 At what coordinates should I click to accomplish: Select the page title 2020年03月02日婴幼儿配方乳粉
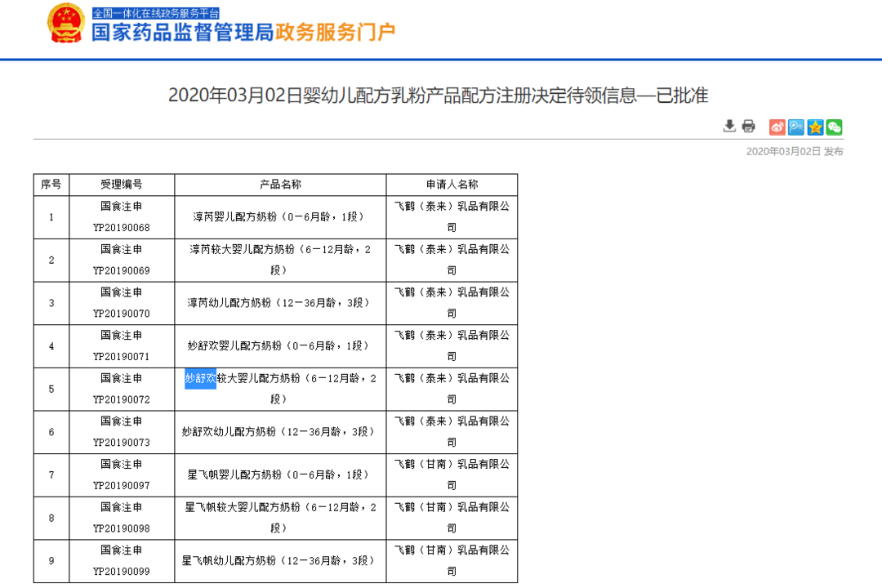tap(438, 95)
